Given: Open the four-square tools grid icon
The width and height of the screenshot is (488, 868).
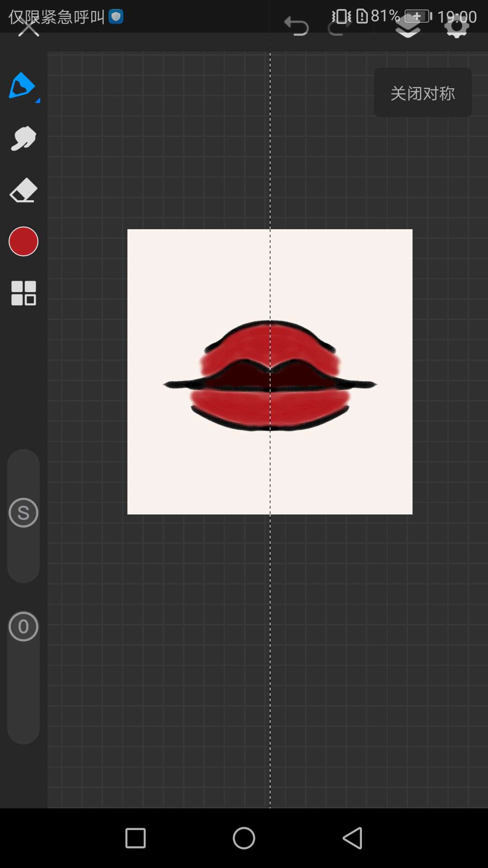Looking at the screenshot, I should (23, 293).
